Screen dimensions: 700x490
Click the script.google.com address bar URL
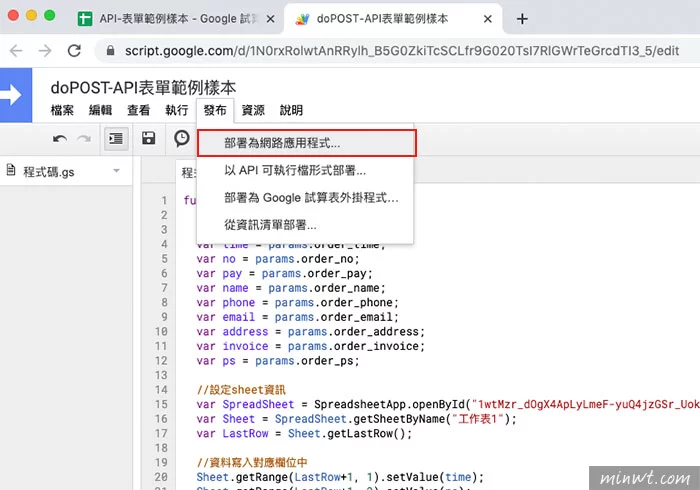(x=402, y=51)
